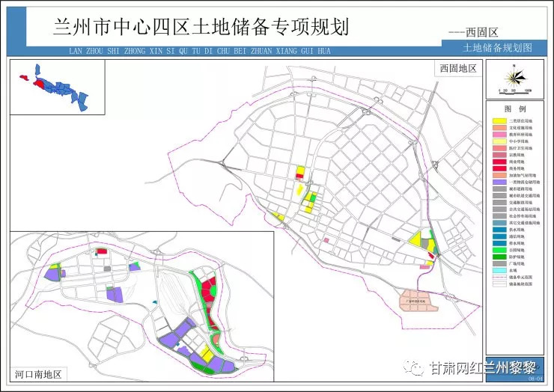Image resolution: width=554 pixels, height=392 pixels.
Task: Click the 土地储备规划图 header label
Action: tap(497, 48)
